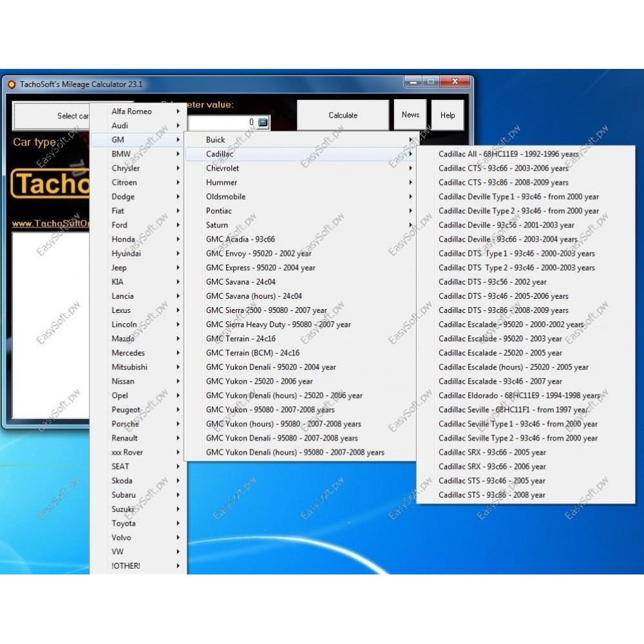Open the Toyota menu entry

pyautogui.click(x=138, y=524)
